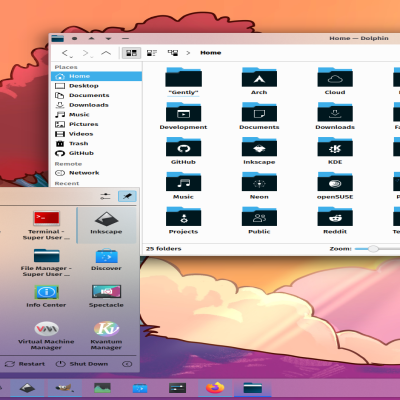Click the 25 folders status text
The width and height of the screenshot is (400, 400).
(x=164, y=249)
